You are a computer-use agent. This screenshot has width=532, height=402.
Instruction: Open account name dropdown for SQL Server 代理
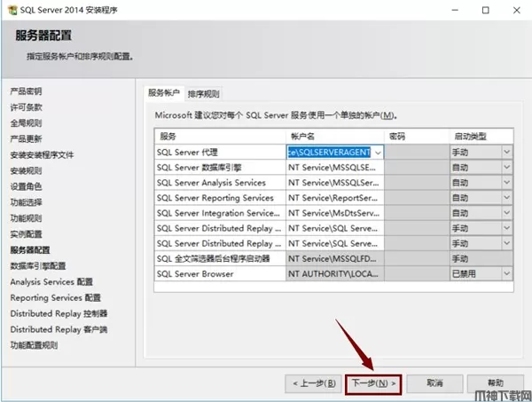(x=378, y=153)
